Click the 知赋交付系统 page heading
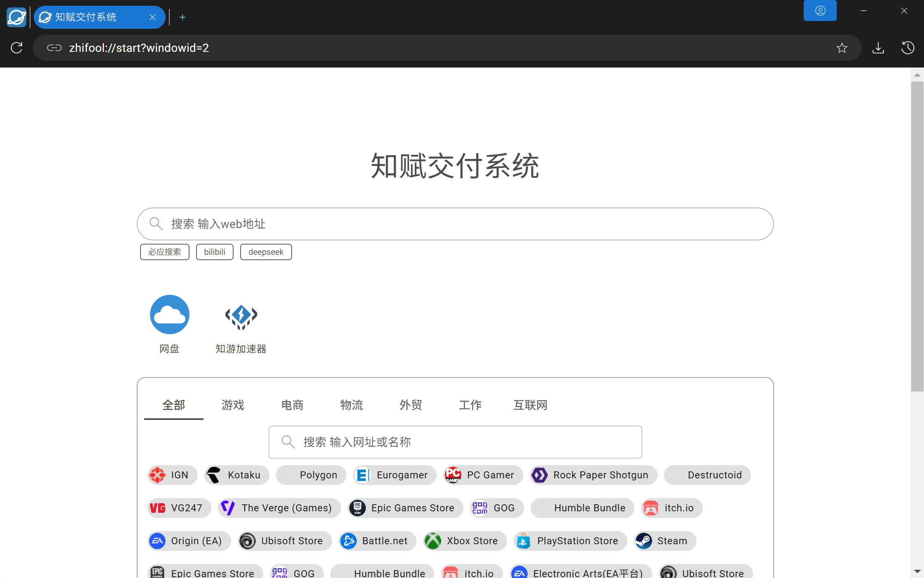Viewport: 924px width, 578px height. 455,165
